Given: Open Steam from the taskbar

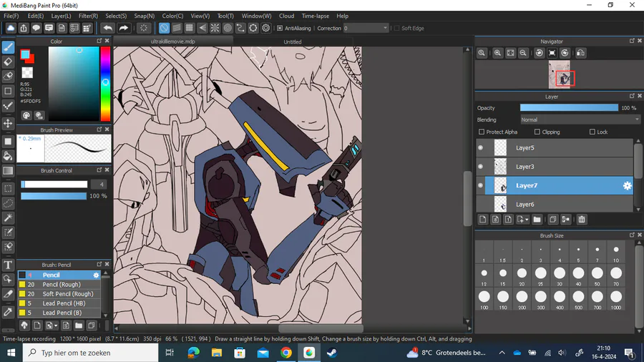Looking at the screenshot, I should point(332,353).
